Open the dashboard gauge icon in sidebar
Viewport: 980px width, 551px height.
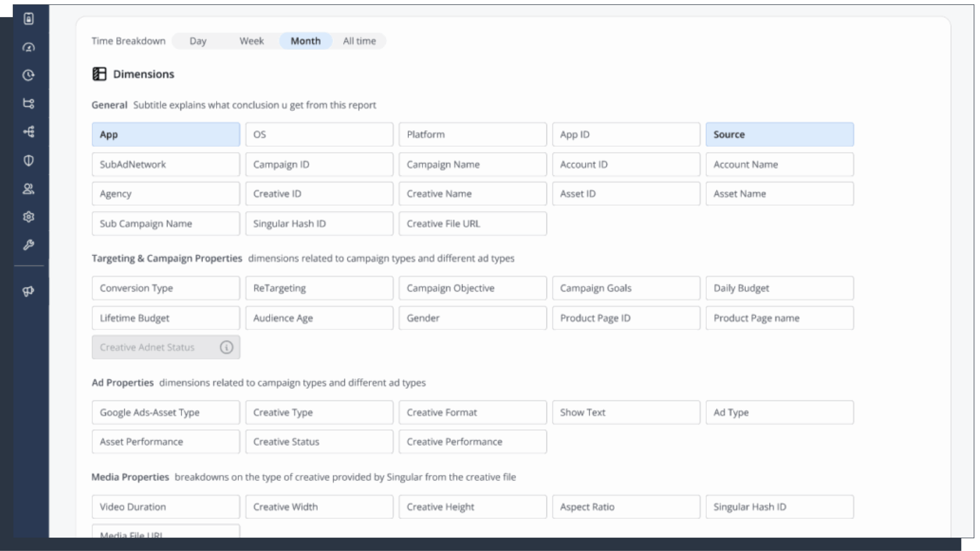tap(29, 47)
